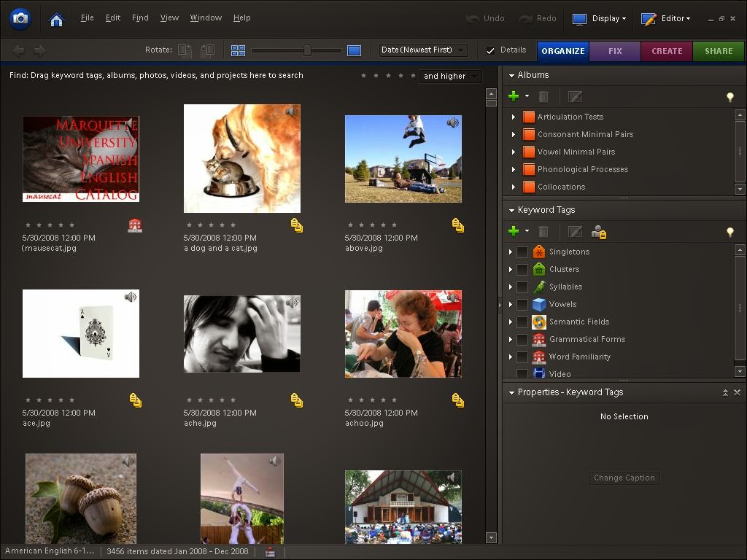Image resolution: width=747 pixels, height=560 pixels.
Task: Open the Date (Newest First) sort dropdown
Action: pyautogui.click(x=422, y=50)
